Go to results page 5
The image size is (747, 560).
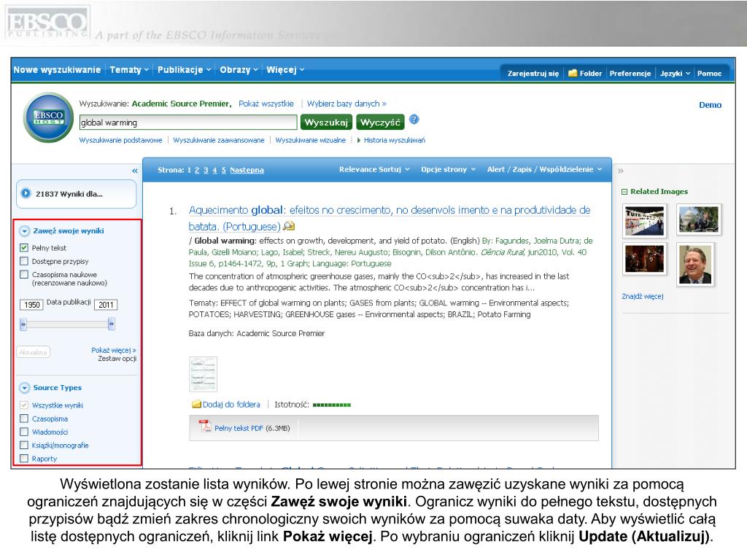click(223, 170)
